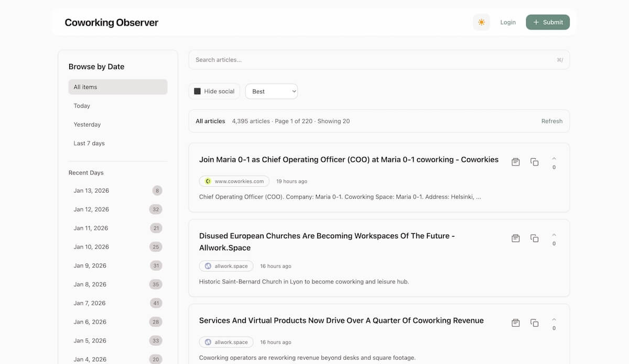Open Jan 10, 2026 articles
629x364 pixels.
tap(118, 247)
